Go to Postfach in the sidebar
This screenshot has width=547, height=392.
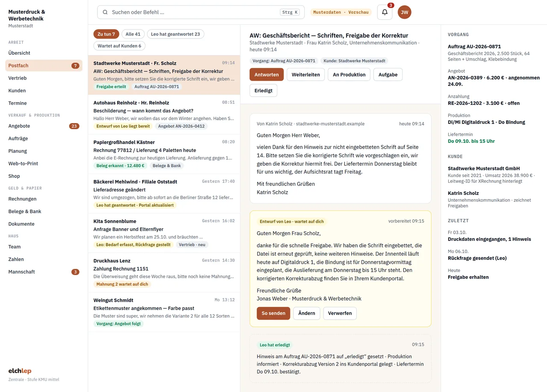44,65
